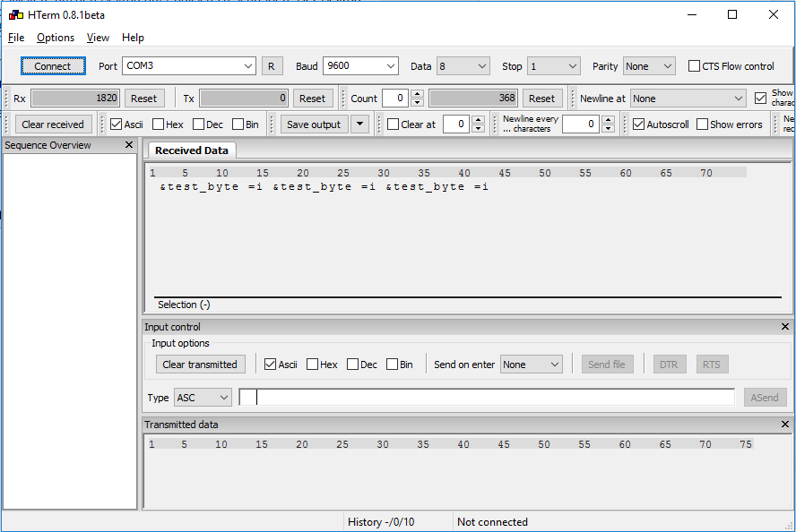
Task: Open the Parity dropdown
Action: (649, 66)
